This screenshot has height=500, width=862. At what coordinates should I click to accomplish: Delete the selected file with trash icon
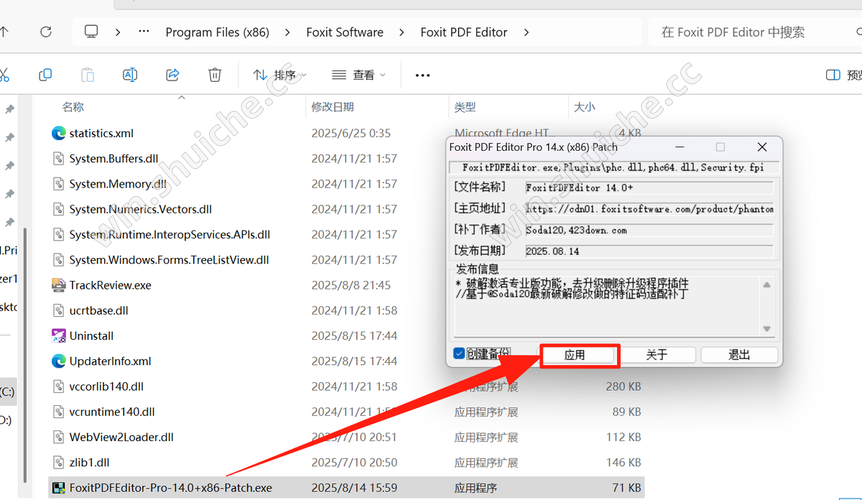215,75
